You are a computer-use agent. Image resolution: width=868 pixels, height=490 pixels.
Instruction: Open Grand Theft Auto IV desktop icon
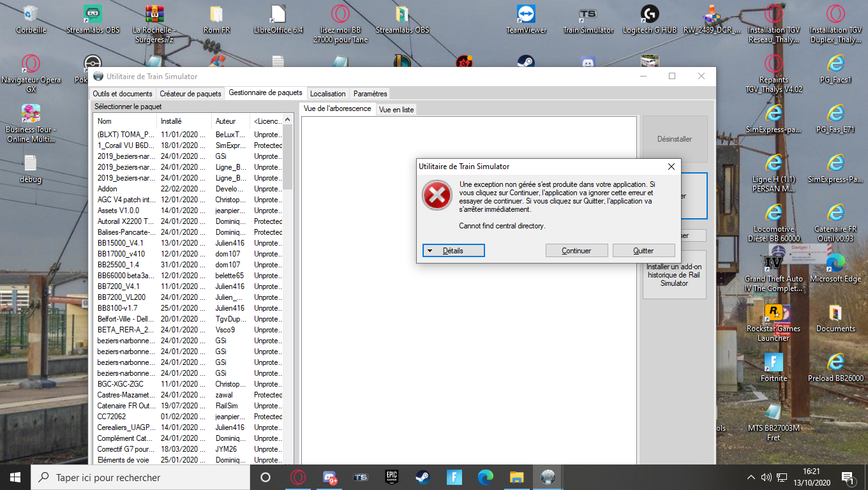click(x=774, y=273)
